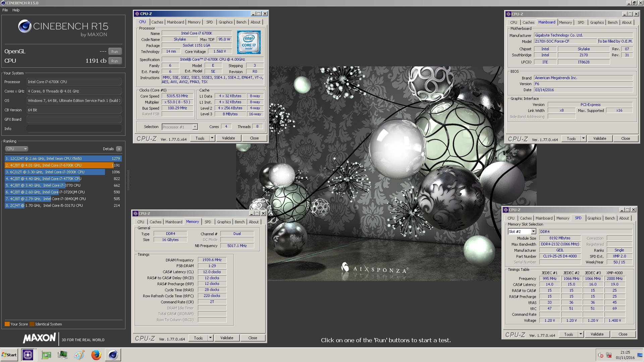Click Close button in the SPD tab window
The width and height of the screenshot is (644, 362).
coord(623,334)
